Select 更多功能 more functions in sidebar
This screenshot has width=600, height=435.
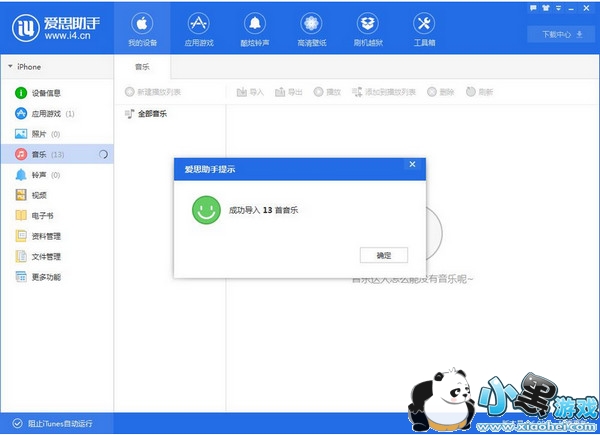point(57,277)
